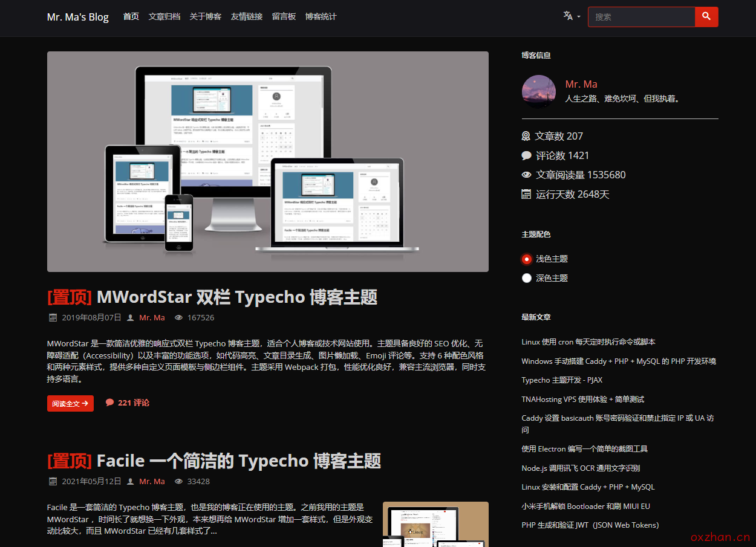
Task: Click Mr. Ma author link of MWordStar post
Action: coord(152,317)
